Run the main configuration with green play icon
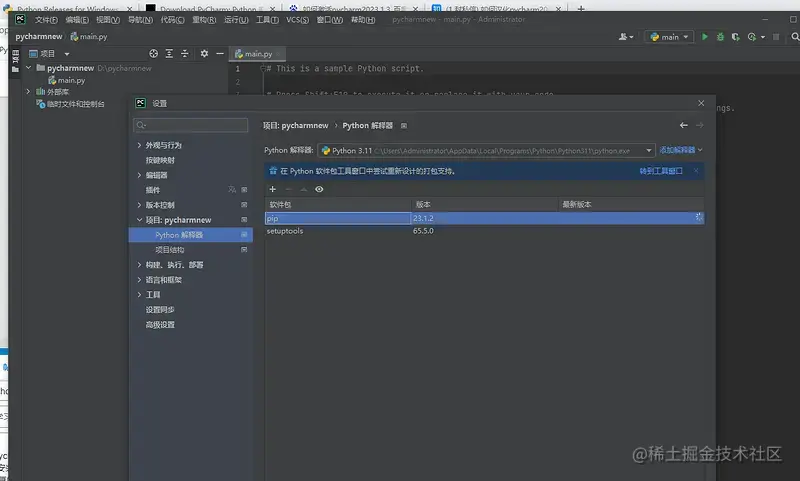The height and width of the screenshot is (481, 800). pos(705,37)
